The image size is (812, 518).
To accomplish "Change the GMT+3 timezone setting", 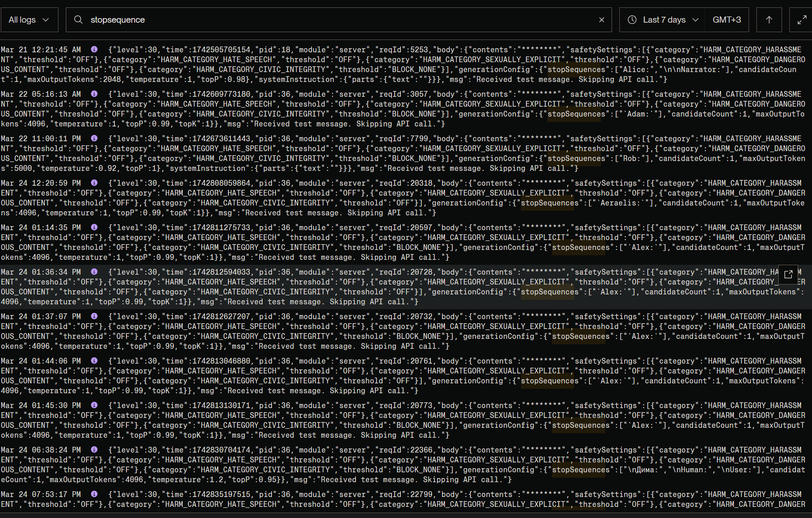I will pyautogui.click(x=726, y=20).
